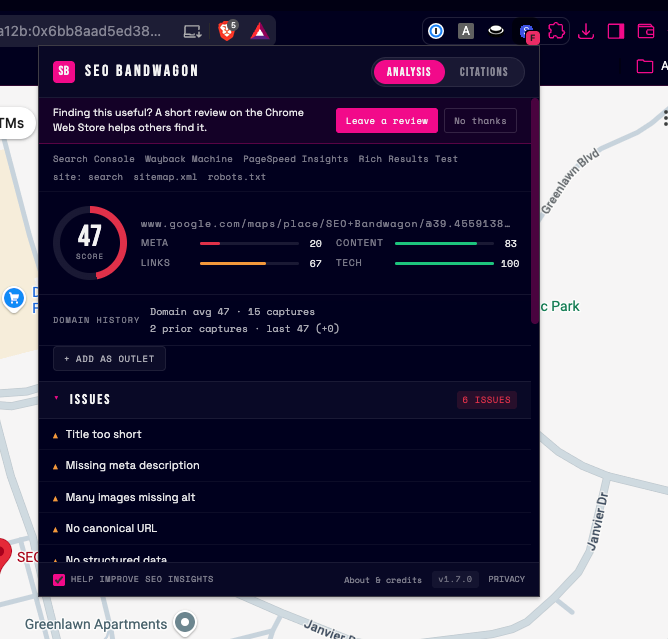Click Leave a review button
Screen dimensions: 668x639
point(387,121)
